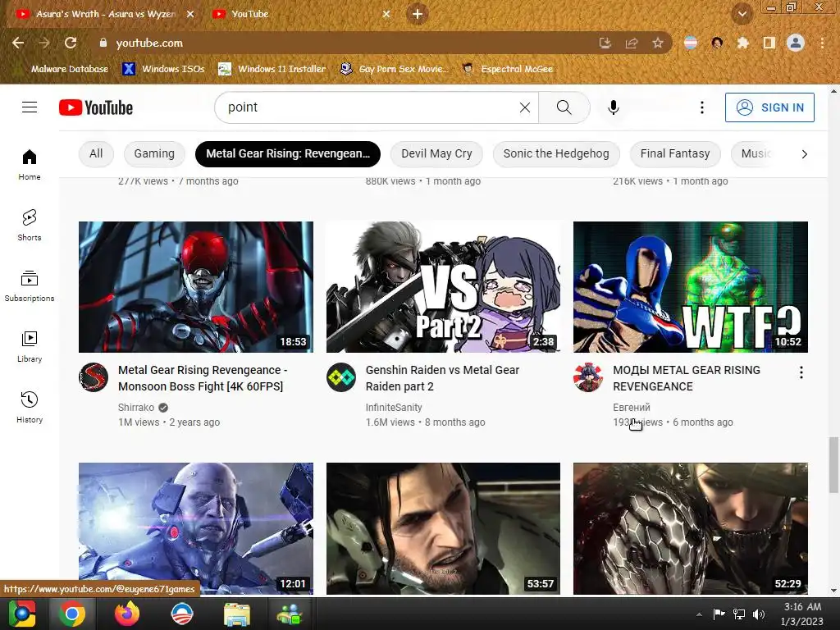Screen dimensions: 840x630
Task: Bookmark this page with the star icon
Action: coord(658,43)
